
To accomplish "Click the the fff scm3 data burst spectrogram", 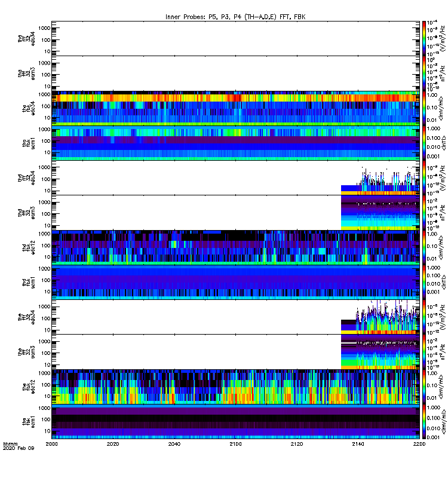I will point(380,352).
